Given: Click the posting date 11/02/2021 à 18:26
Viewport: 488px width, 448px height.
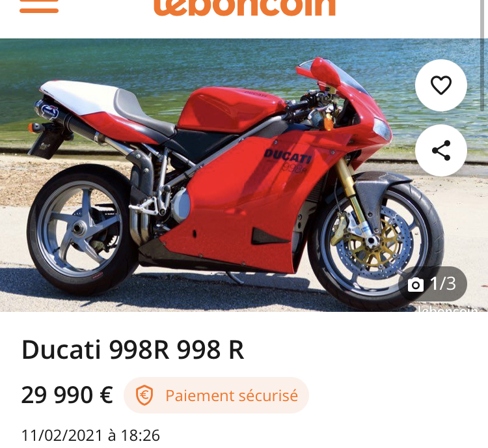Looking at the screenshot, I should pos(90,435).
